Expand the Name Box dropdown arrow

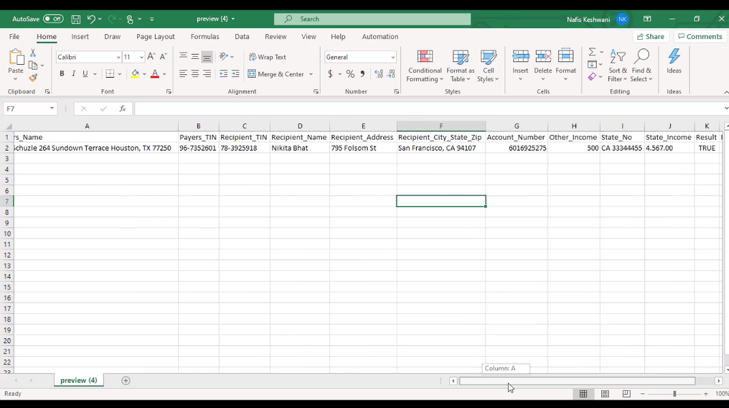[x=51, y=109]
